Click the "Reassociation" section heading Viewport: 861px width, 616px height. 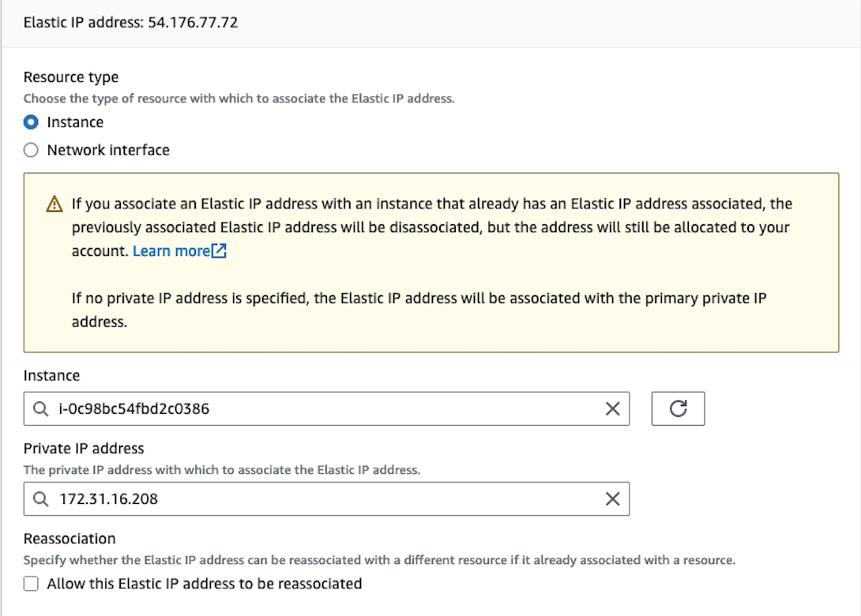[x=70, y=539]
